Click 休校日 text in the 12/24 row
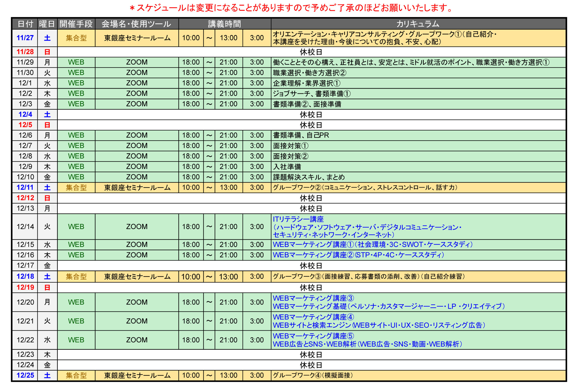The width and height of the screenshot is (580, 392). click(x=311, y=365)
